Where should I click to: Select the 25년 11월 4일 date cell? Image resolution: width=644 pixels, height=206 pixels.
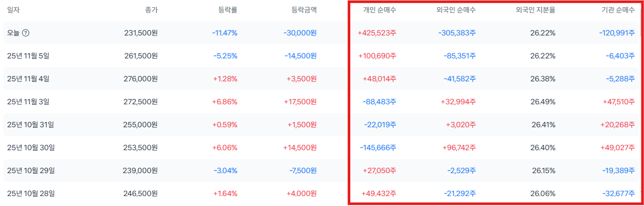pos(28,79)
